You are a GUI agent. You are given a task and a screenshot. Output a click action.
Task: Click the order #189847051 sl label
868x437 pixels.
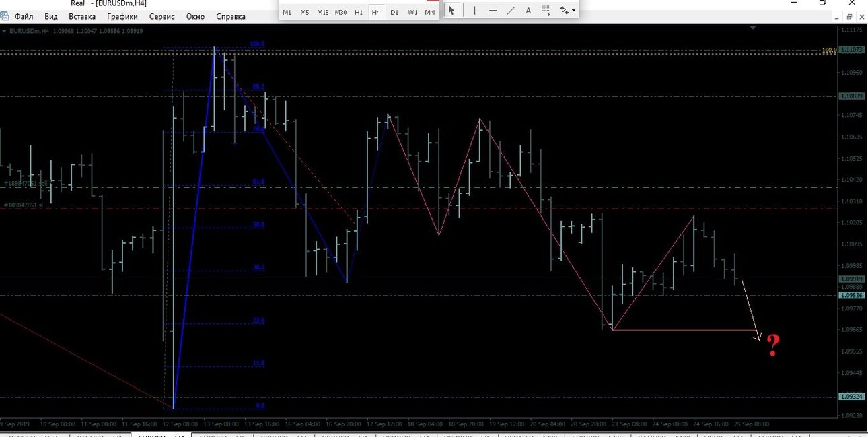pos(24,205)
